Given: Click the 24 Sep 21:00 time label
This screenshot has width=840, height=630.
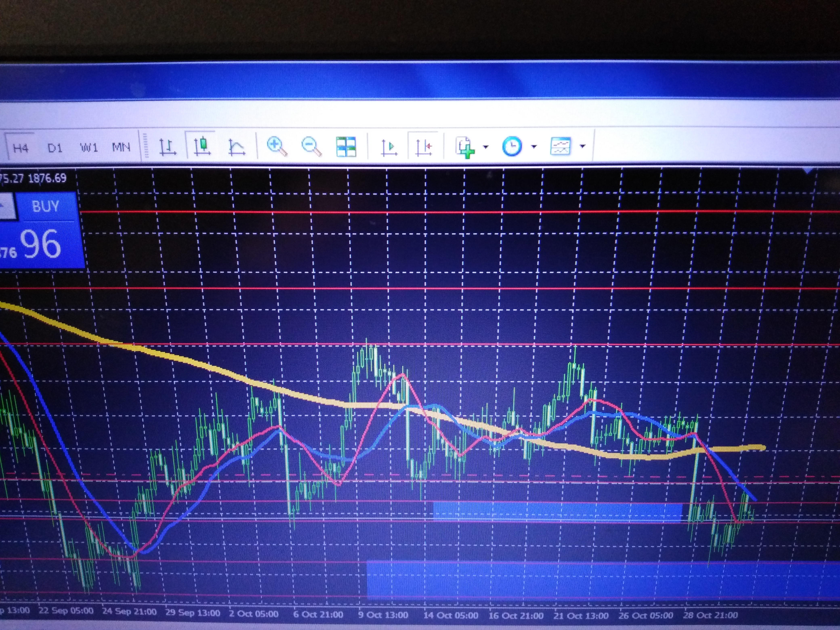Looking at the screenshot, I should pyautogui.click(x=129, y=611).
